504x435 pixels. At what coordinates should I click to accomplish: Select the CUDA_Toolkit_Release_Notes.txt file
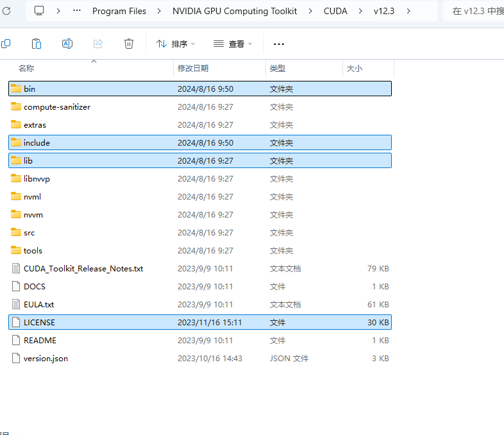click(x=83, y=269)
